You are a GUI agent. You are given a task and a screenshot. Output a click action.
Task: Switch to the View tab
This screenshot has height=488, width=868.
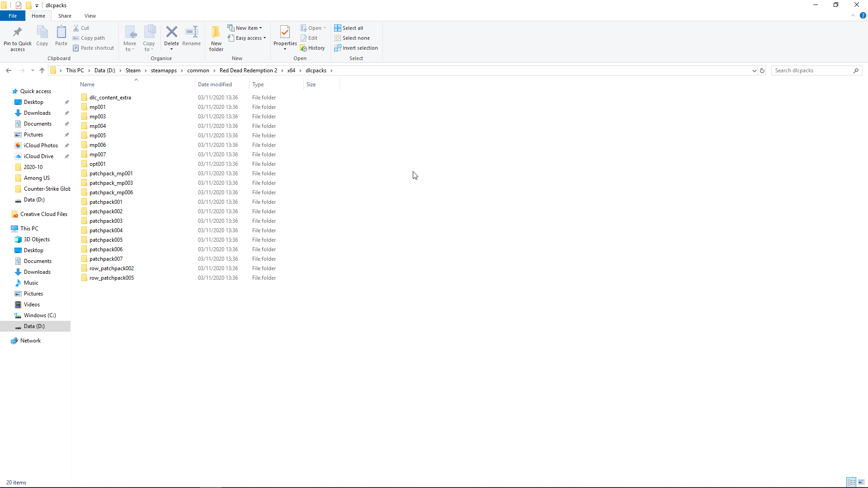90,15
